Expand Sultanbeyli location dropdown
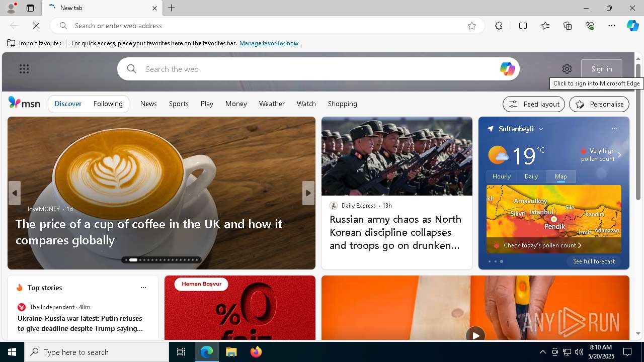The height and width of the screenshot is (362, 644). 541,129
